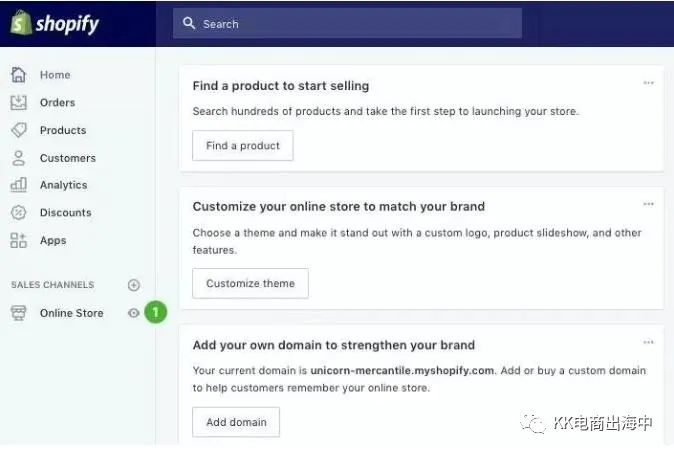Open options menu for Find a product card

648,83
